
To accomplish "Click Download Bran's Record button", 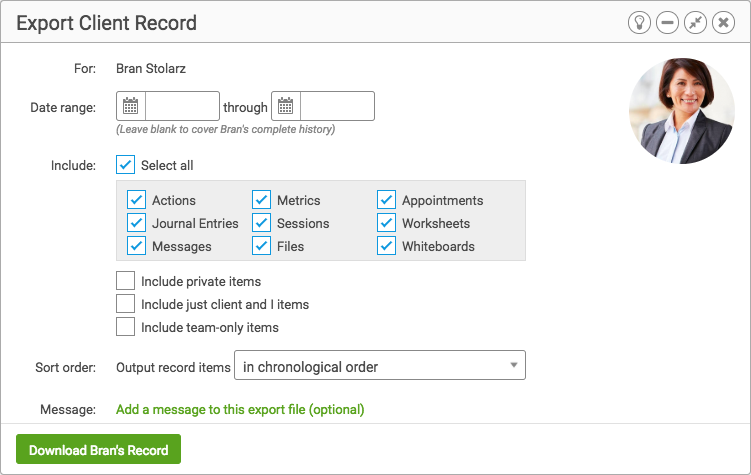I will (98, 449).
